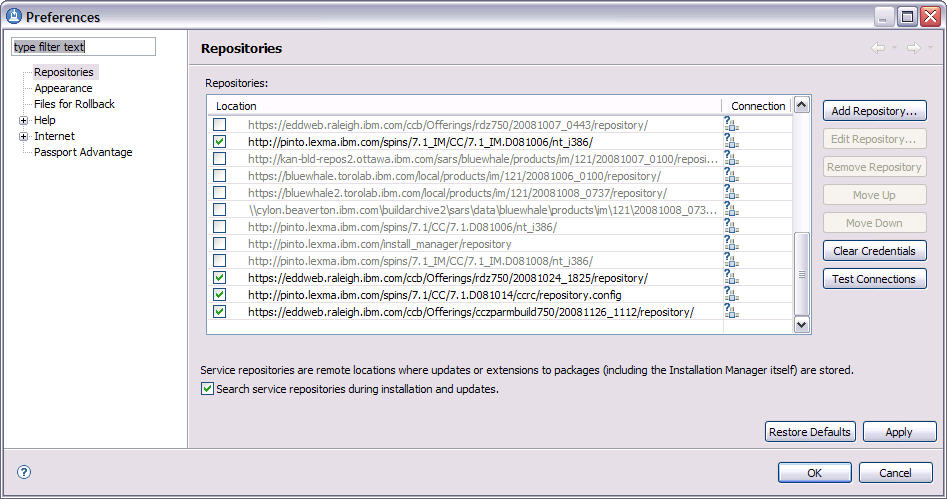The width and height of the screenshot is (947, 499).
Task: Confirm with the OK button
Action: point(815,472)
